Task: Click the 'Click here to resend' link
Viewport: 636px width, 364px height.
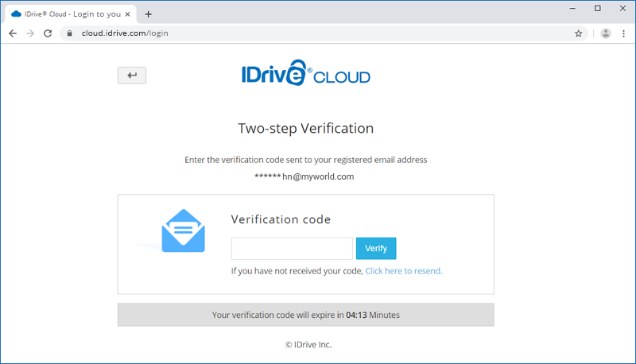Action: (404, 271)
